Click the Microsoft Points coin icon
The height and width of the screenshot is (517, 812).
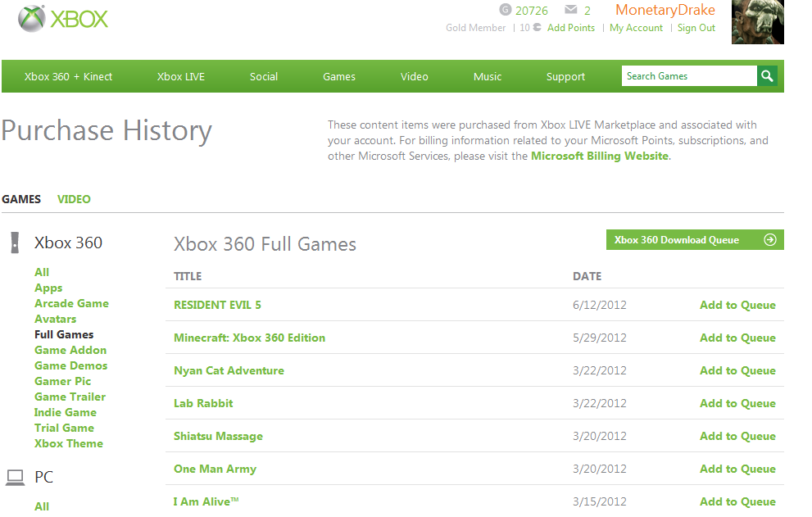537,28
